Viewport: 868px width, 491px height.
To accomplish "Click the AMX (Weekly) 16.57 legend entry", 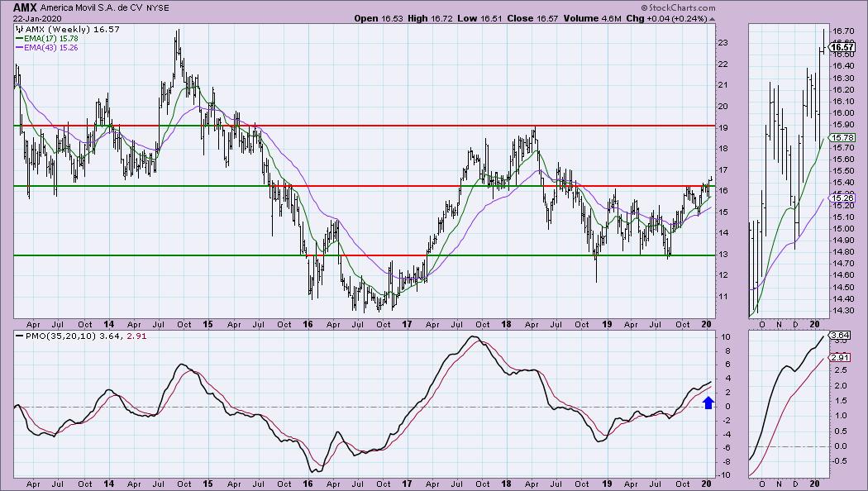I will [68, 29].
